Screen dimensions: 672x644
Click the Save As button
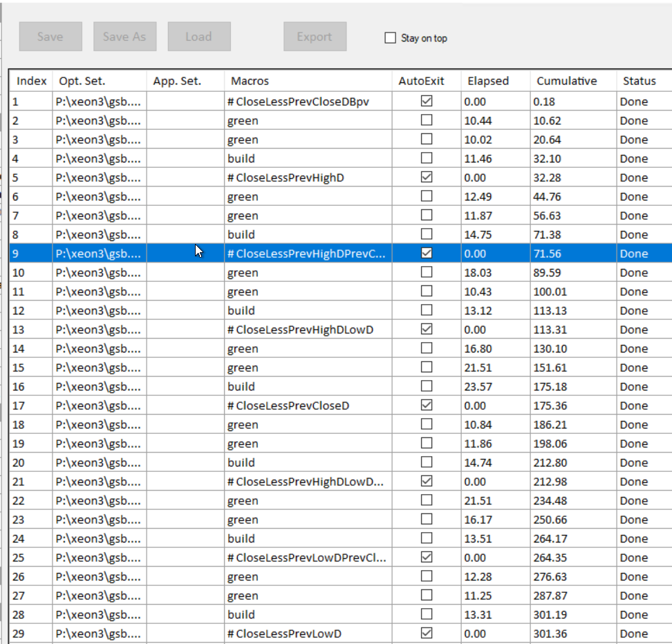[124, 37]
